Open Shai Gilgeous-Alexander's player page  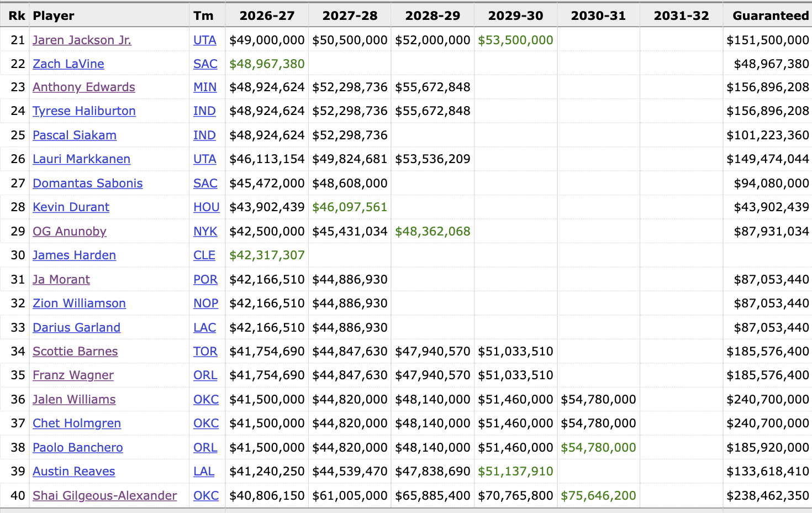pyautogui.click(x=105, y=495)
